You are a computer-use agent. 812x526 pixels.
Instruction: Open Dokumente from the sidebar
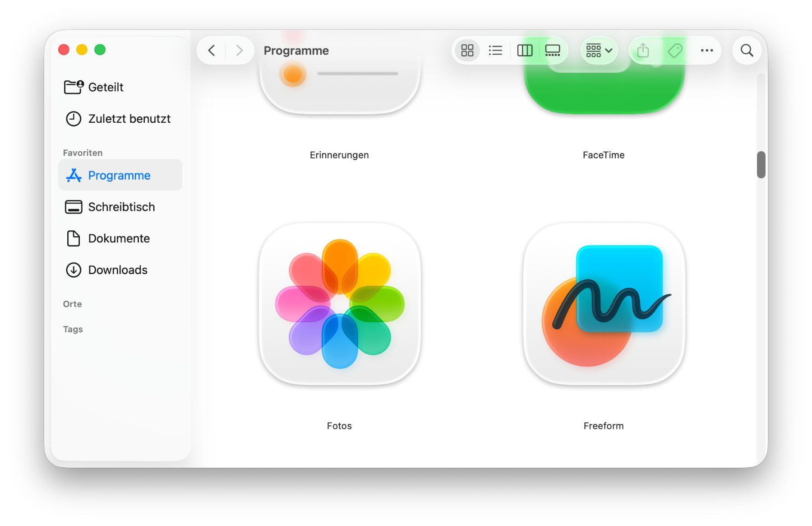pyautogui.click(x=119, y=238)
